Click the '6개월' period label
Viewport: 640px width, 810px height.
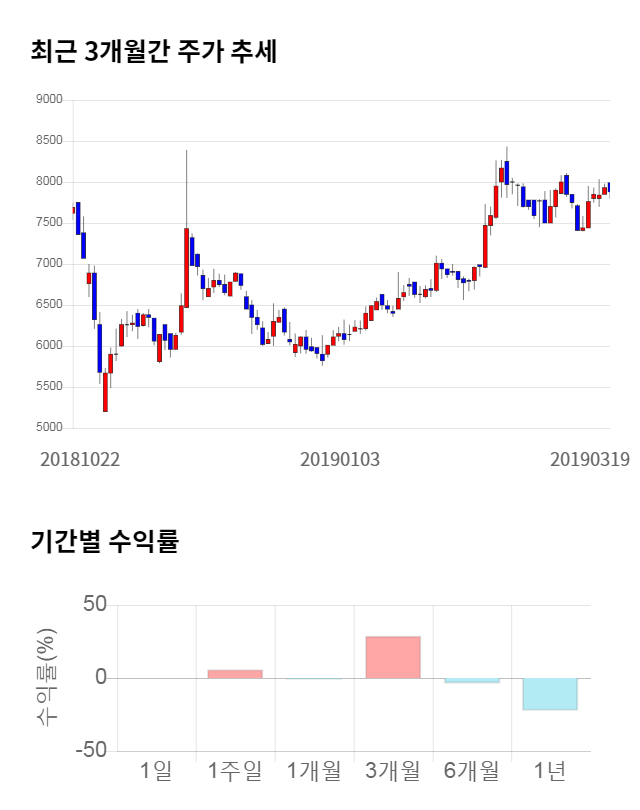471,770
